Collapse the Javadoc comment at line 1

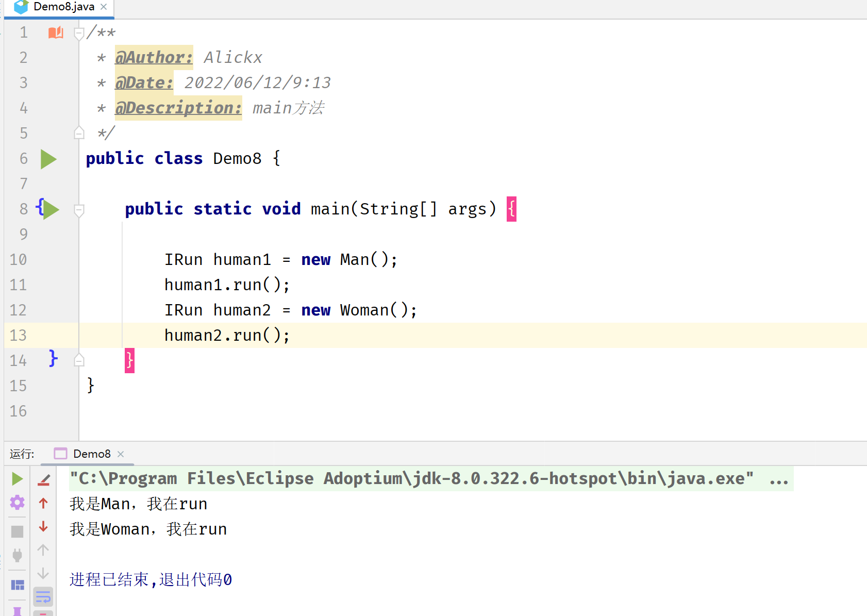79,34
